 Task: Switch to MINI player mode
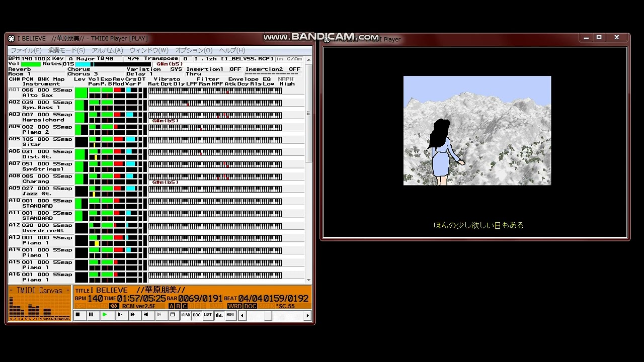coord(230,315)
